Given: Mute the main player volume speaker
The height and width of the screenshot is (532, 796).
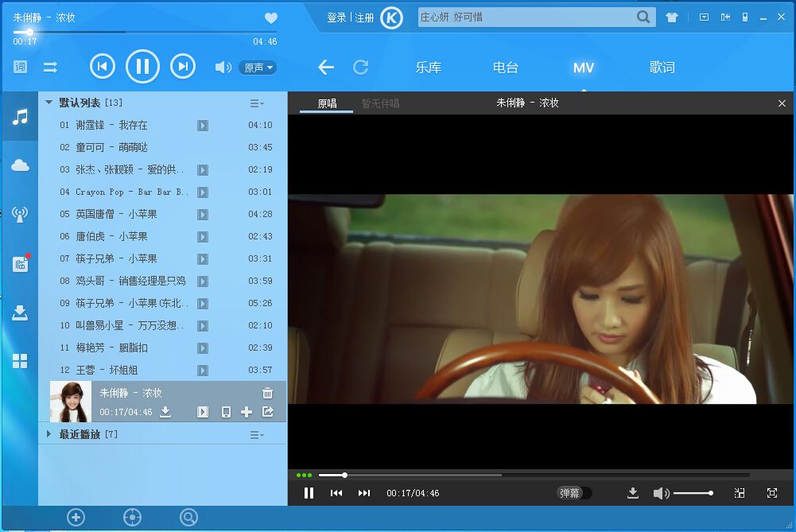Looking at the screenshot, I should pos(223,67).
